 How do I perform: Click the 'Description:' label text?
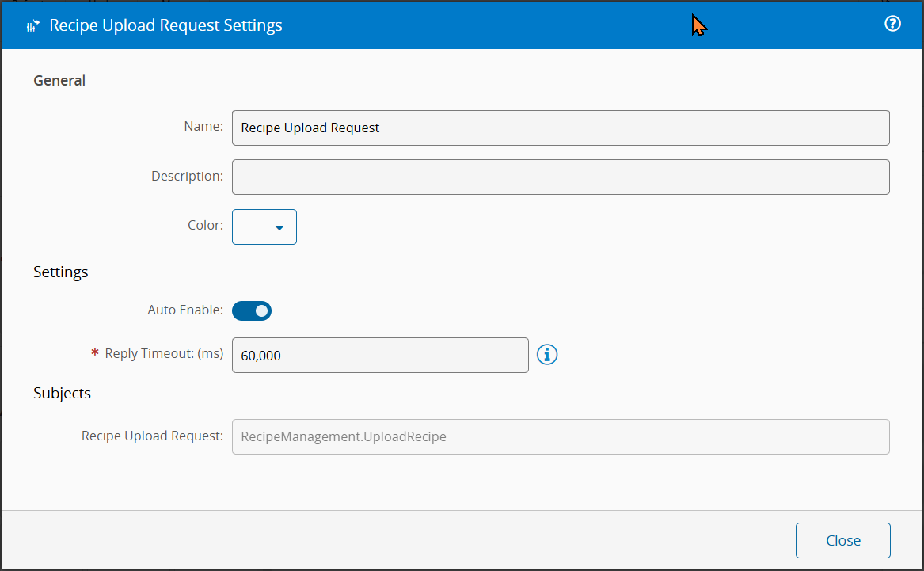click(187, 176)
